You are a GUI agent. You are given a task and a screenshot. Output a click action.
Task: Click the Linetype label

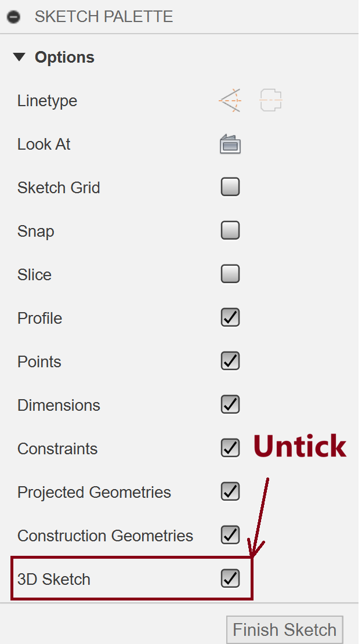tap(47, 101)
